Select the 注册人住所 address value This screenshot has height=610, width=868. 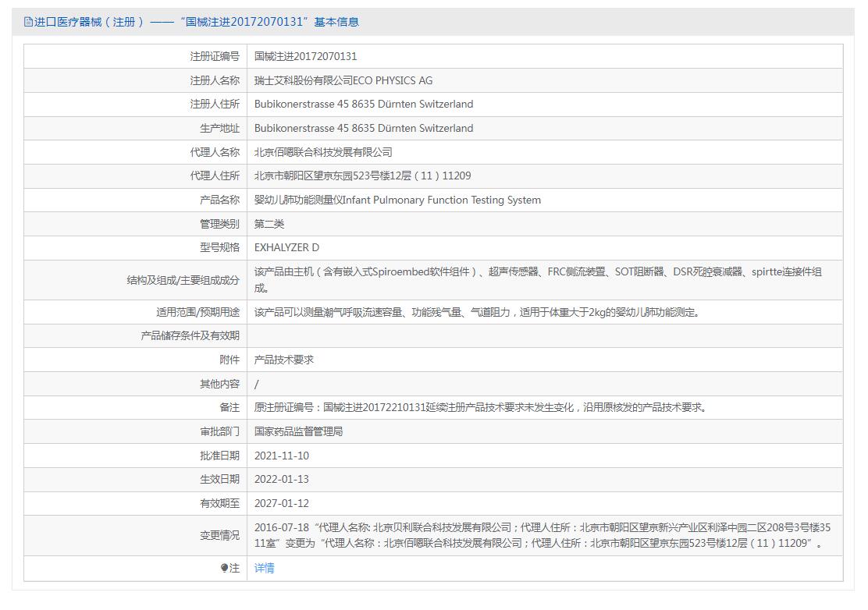coord(364,104)
